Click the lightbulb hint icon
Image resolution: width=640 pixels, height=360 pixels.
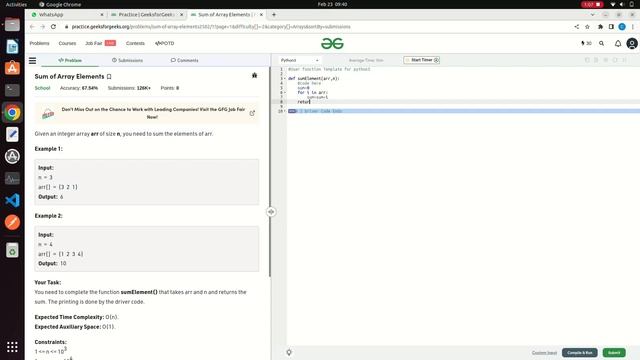tap(289, 352)
